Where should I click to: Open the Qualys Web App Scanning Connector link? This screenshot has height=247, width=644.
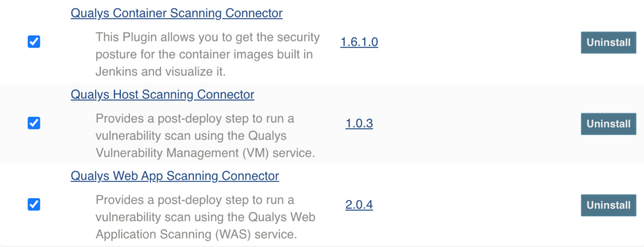tap(175, 176)
